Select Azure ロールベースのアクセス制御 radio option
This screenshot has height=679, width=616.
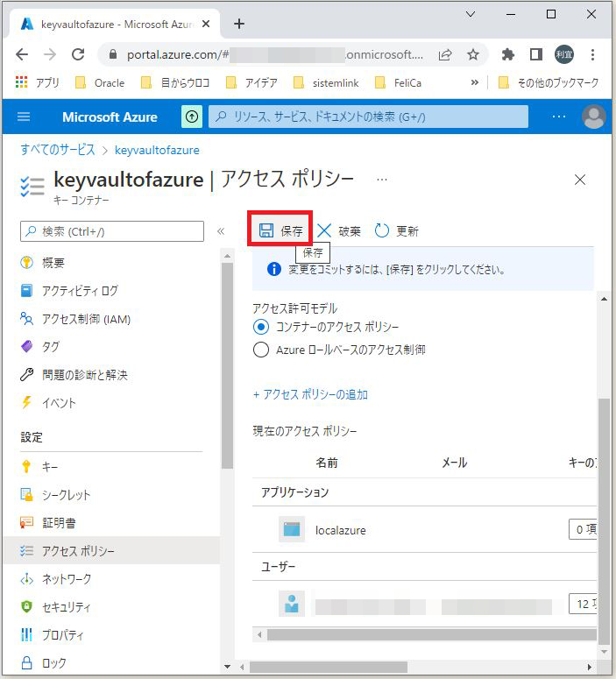point(261,350)
